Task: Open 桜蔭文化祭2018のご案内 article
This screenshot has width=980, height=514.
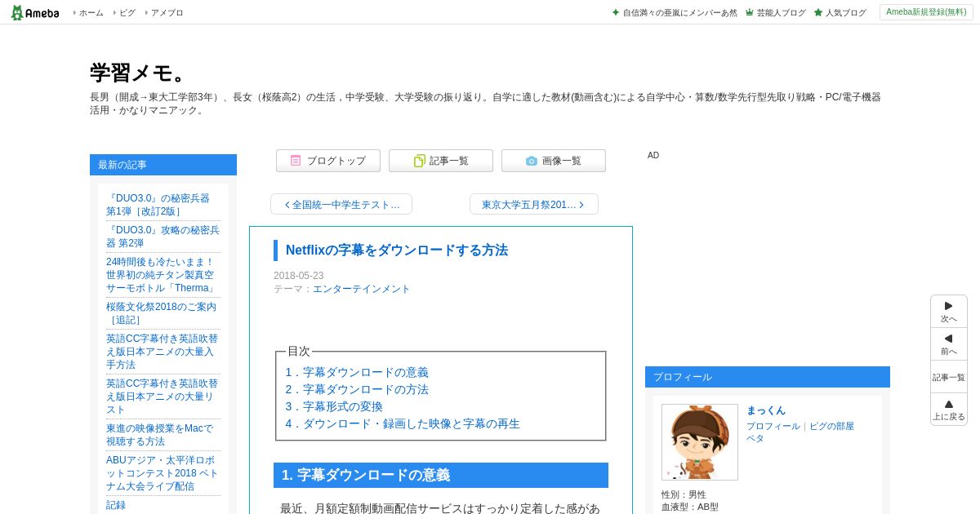Action: [x=161, y=313]
